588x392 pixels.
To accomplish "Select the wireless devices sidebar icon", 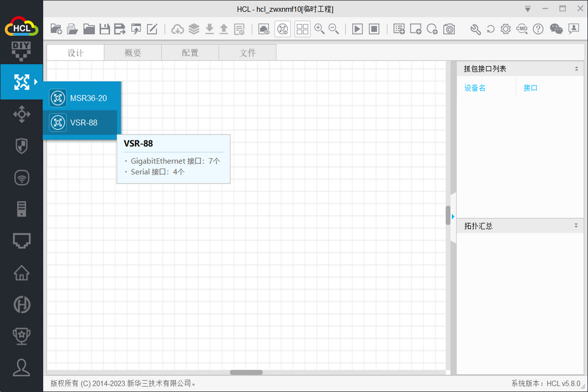I will pos(21,177).
